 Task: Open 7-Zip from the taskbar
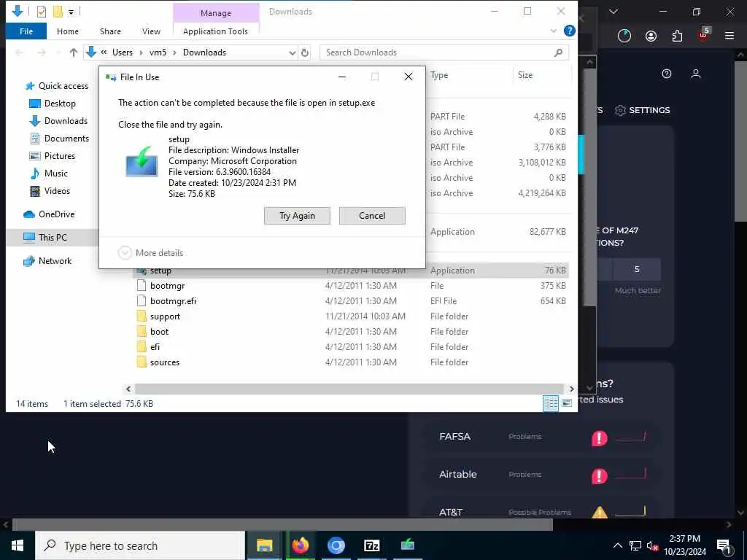pyautogui.click(x=371, y=545)
